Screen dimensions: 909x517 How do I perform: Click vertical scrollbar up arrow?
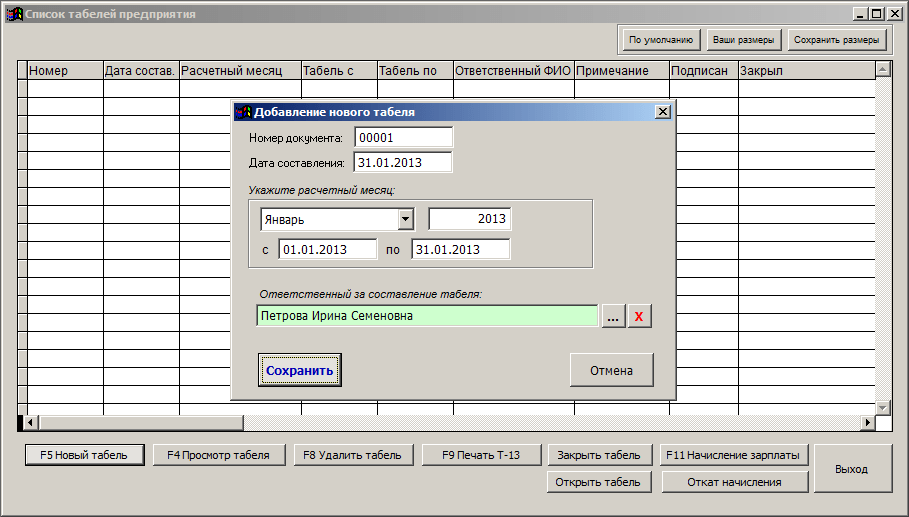tap(882, 70)
